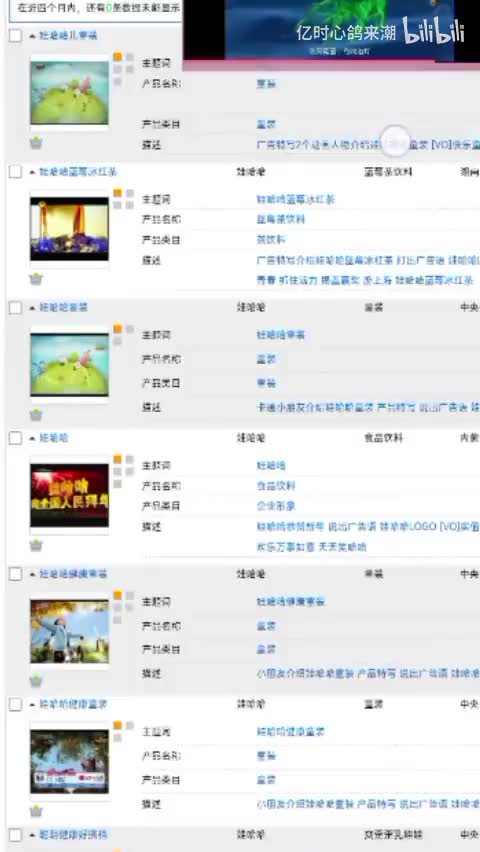Click the bilibili logo on video overlay
The height and width of the screenshot is (852, 480).
coord(433,31)
